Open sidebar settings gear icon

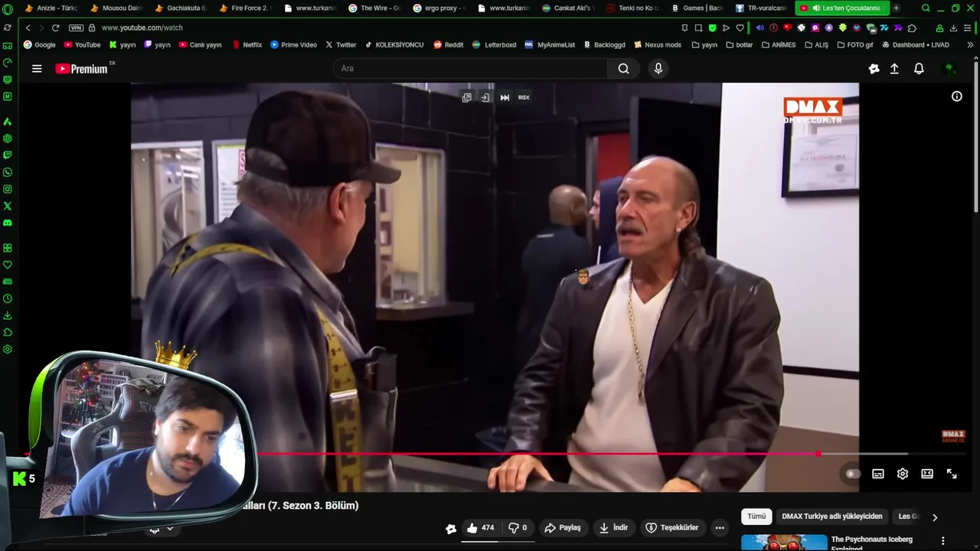(x=8, y=349)
